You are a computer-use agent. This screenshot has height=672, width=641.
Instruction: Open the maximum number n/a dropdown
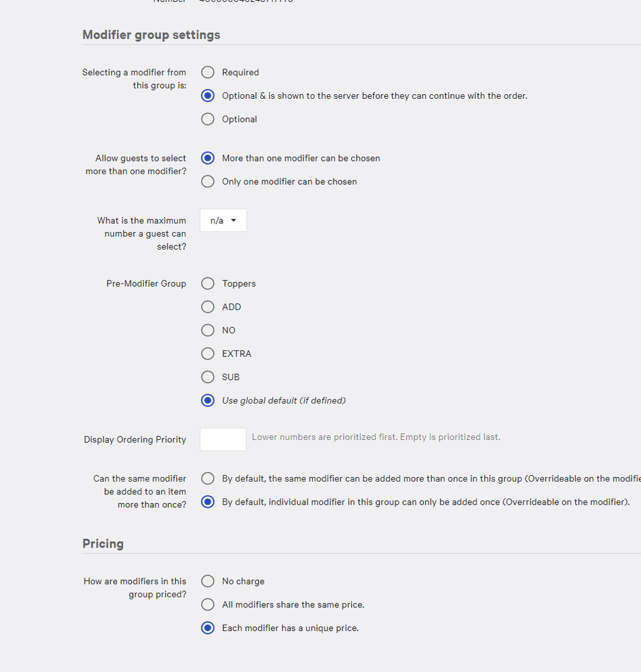click(223, 221)
